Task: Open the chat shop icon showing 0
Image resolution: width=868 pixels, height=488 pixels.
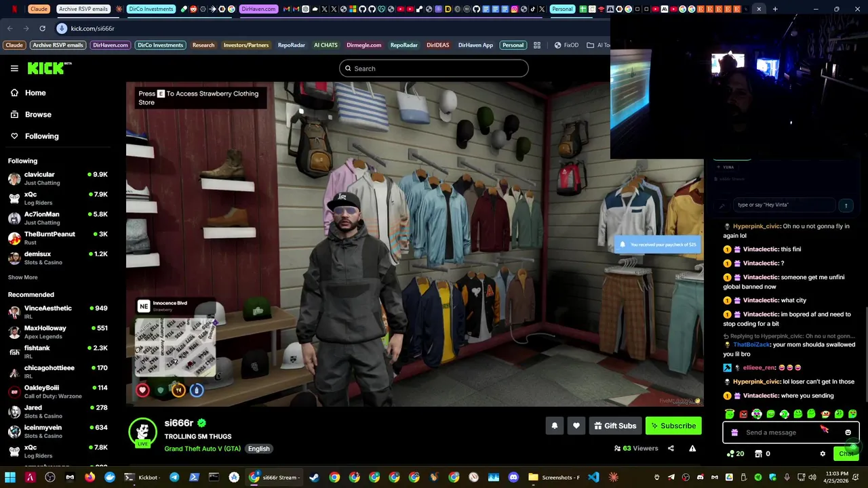Action: 762,453
